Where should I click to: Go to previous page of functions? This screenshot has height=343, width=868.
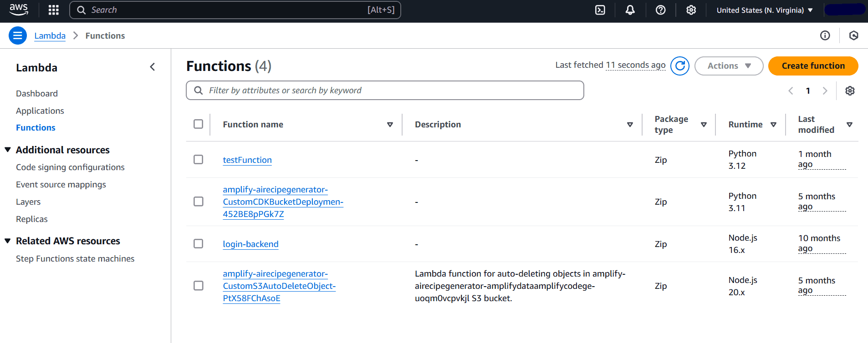coord(791,91)
